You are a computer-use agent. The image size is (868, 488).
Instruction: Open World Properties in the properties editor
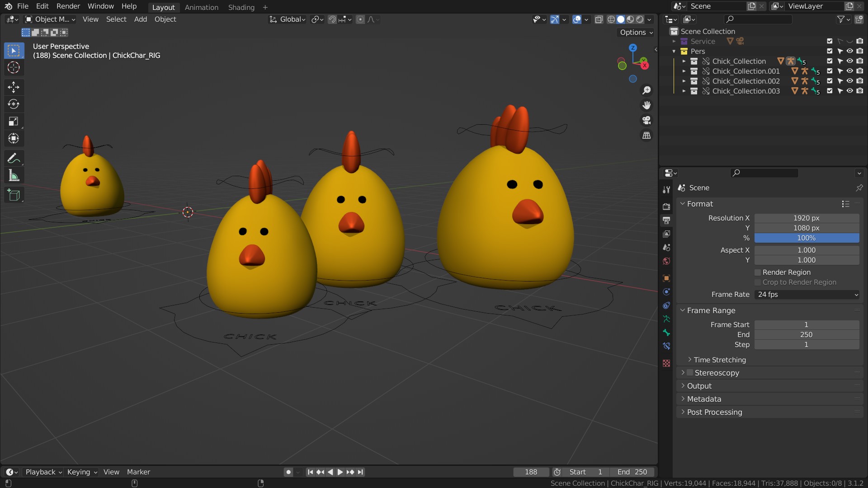coord(666,261)
